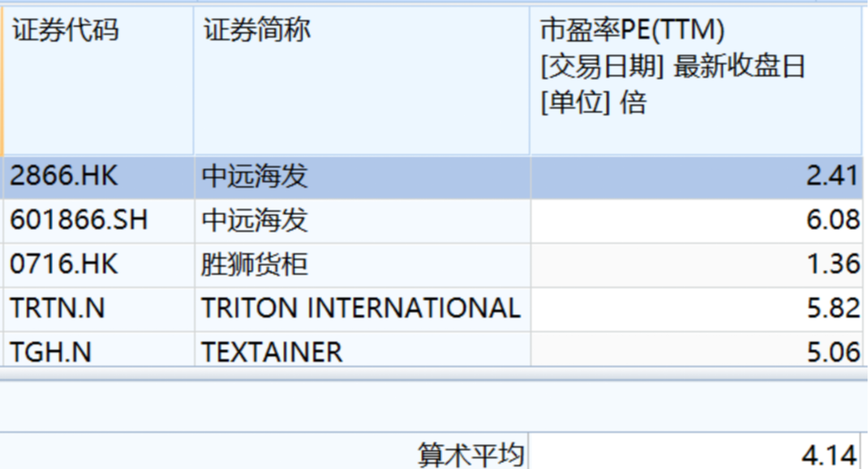Select the 0716.HK security code cell
Image resolution: width=868 pixels, height=469 pixels.
[x=64, y=264]
